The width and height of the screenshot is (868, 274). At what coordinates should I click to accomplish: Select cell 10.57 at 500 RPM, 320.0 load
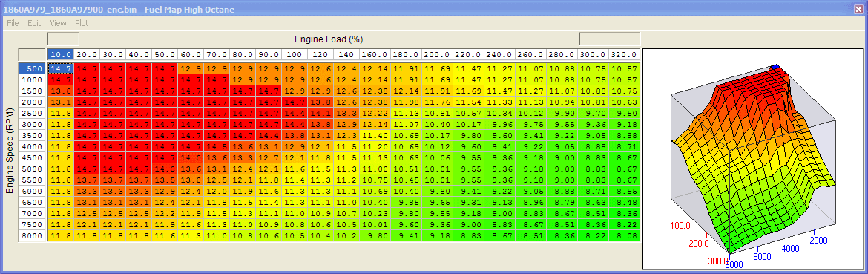click(625, 68)
